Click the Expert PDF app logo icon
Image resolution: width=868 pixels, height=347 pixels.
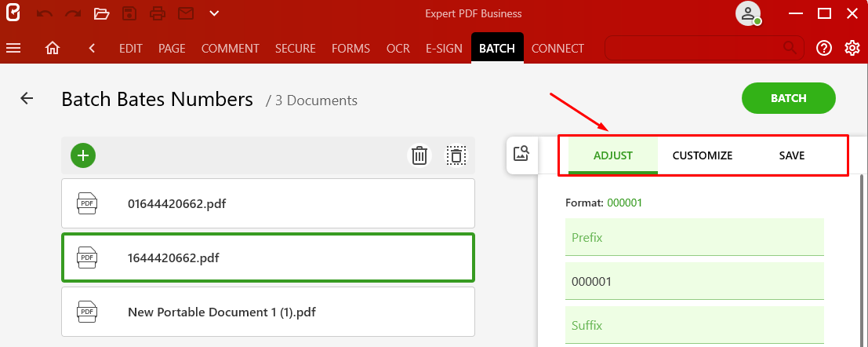click(13, 13)
